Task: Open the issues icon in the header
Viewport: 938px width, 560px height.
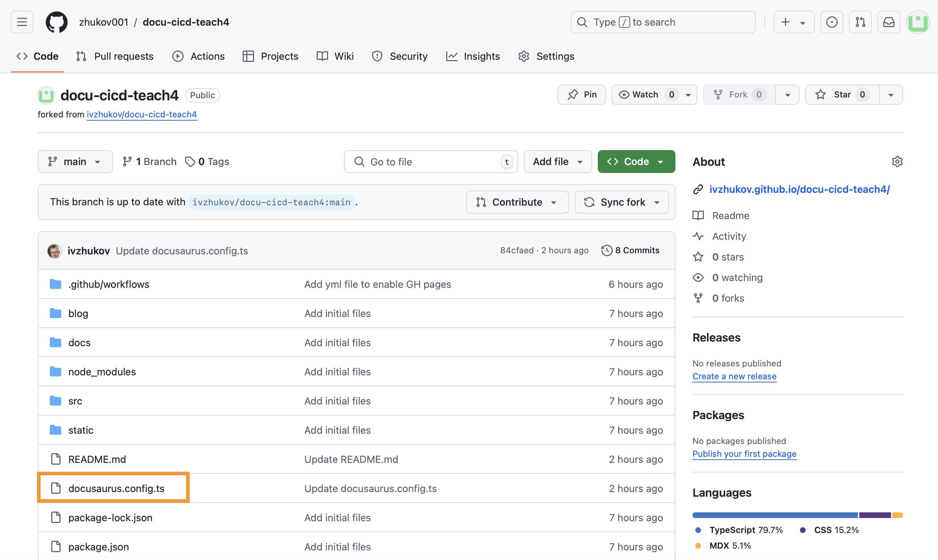Action: pos(832,22)
